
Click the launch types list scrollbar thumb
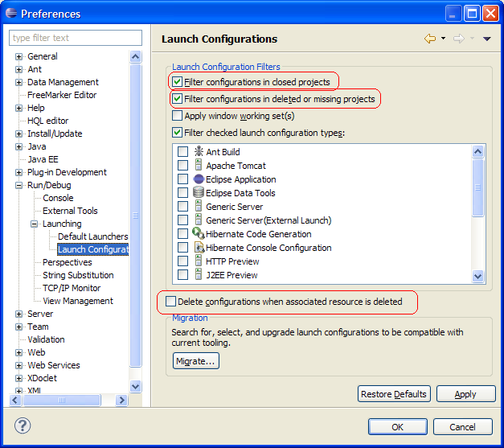[478, 187]
